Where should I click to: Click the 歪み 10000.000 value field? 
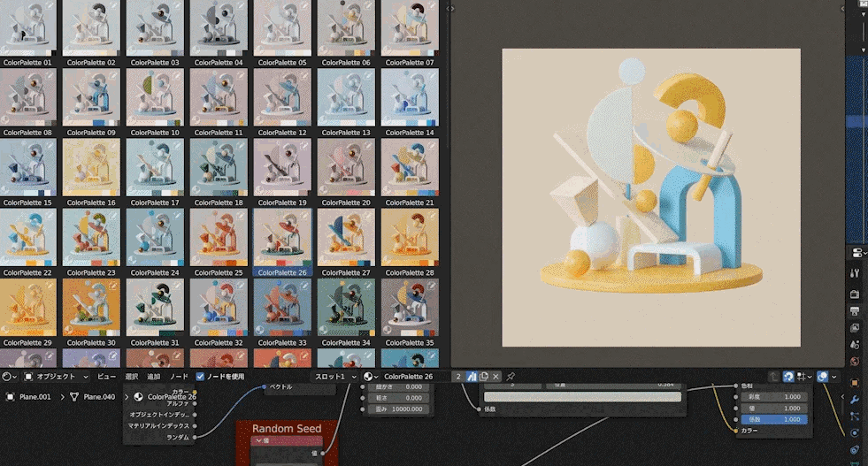coord(398,409)
